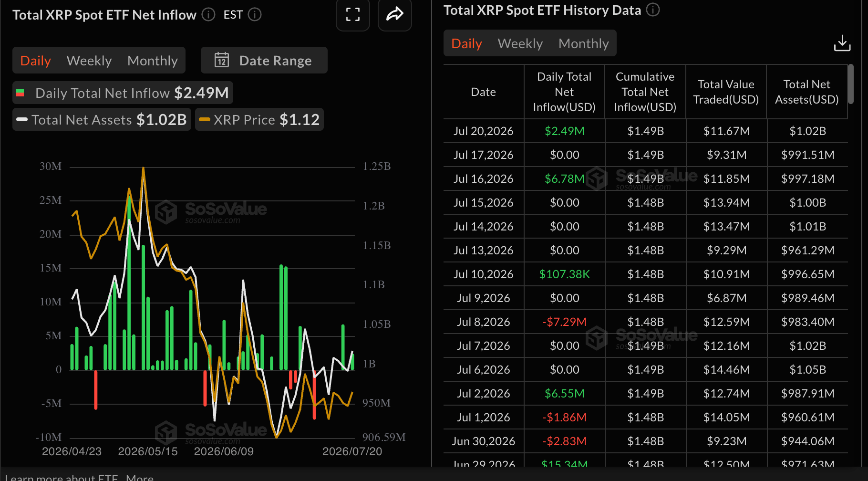The height and width of the screenshot is (481, 868).
Task: Click Cumulative Total Net Inflow(USD) header
Action: click(645, 92)
